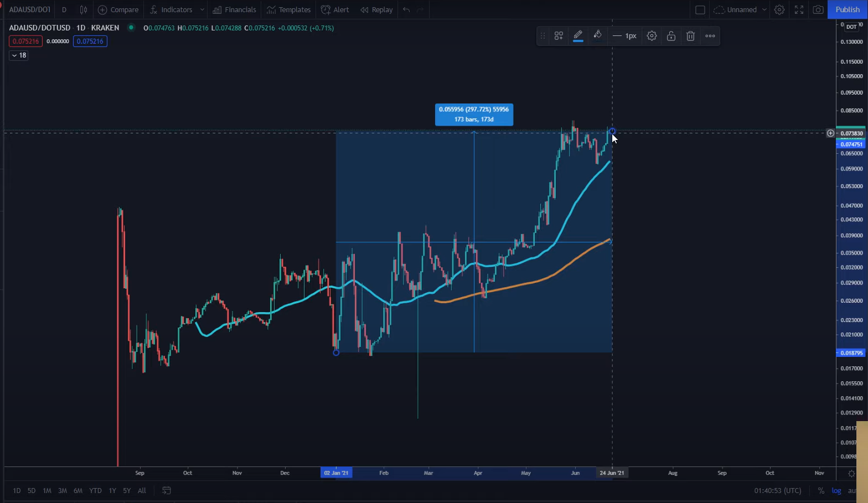Image resolution: width=868 pixels, height=503 pixels.
Task: Click the DOT currency label on price scale
Action: click(x=851, y=27)
